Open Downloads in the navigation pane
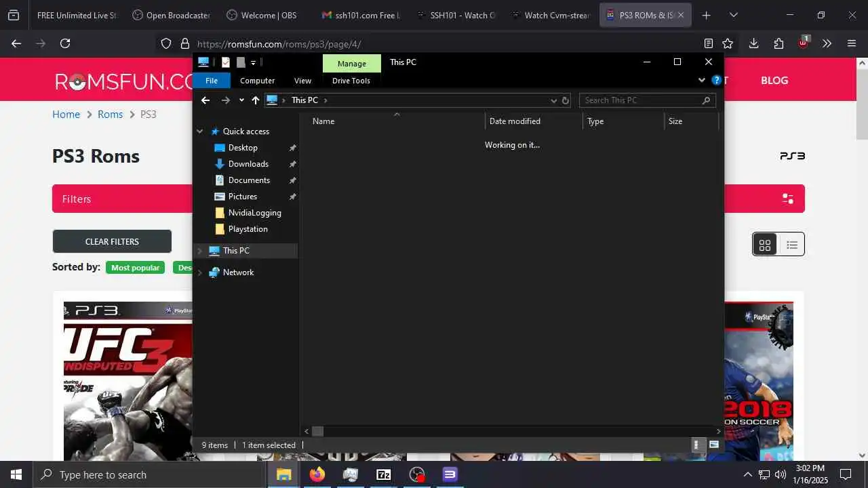Screen dimensions: 868x488 (x=248, y=164)
